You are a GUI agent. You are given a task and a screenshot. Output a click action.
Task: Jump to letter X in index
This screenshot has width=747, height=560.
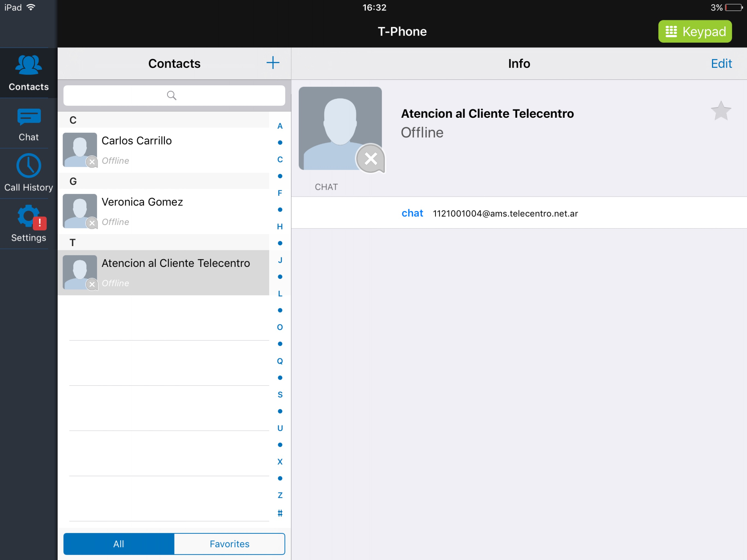[280, 461]
